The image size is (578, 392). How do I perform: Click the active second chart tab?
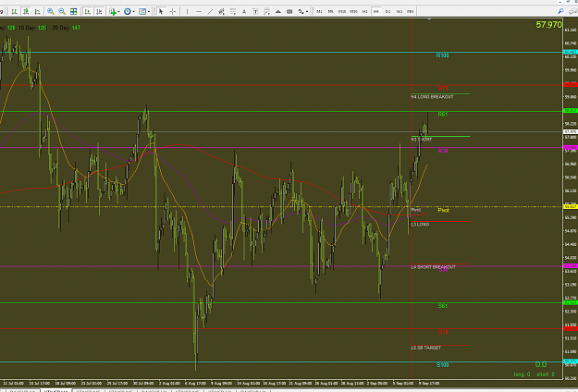(x=55, y=390)
